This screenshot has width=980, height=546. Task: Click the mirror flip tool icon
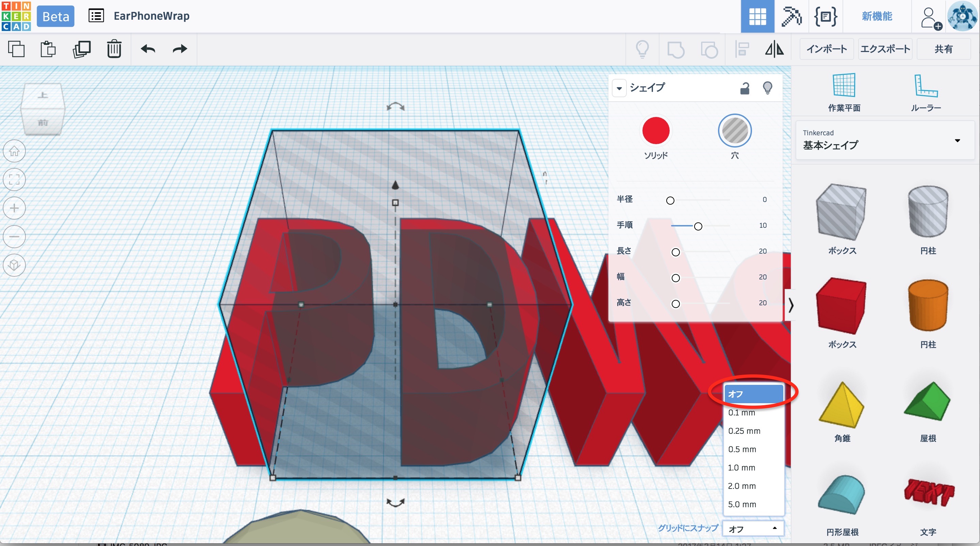774,49
